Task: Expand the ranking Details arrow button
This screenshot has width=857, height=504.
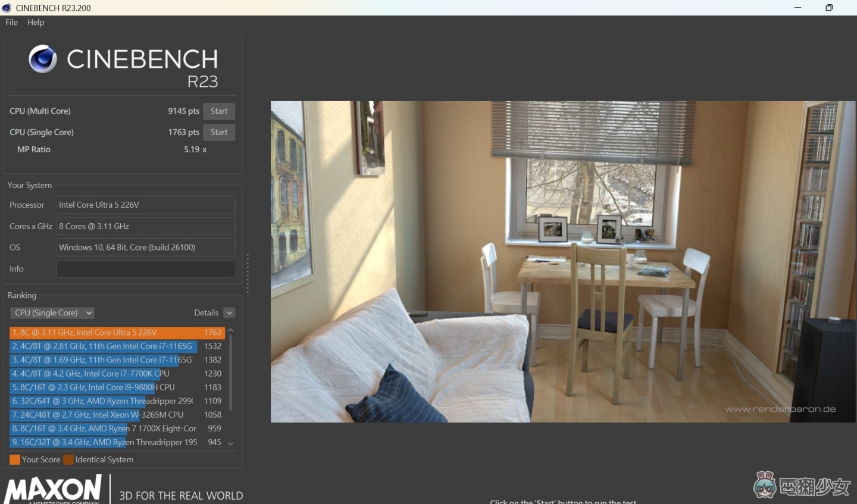Action: [229, 313]
